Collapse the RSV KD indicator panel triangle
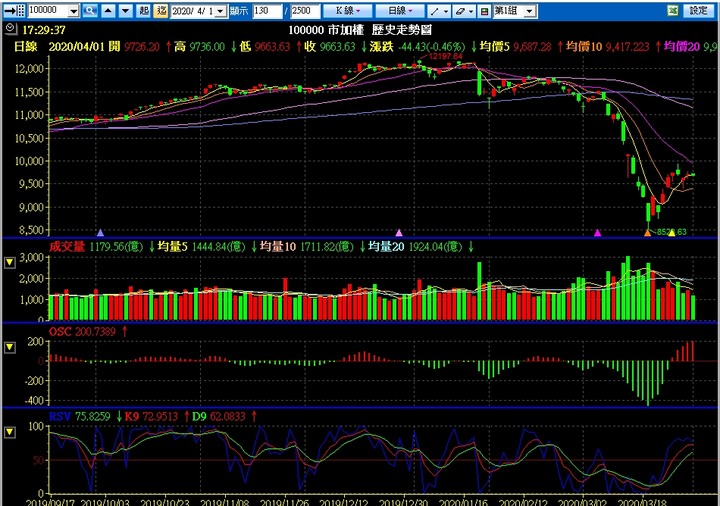Image resolution: width=720 pixels, height=506 pixels. 10,432
